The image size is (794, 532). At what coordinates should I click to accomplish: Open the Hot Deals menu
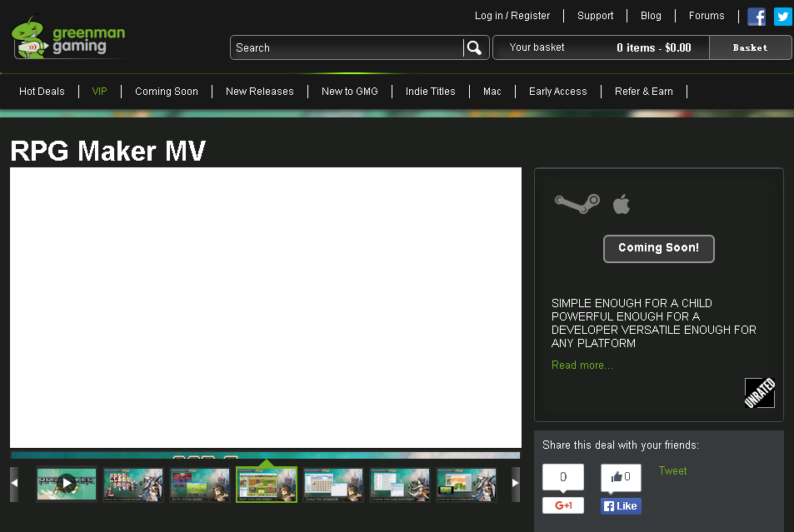[42, 92]
